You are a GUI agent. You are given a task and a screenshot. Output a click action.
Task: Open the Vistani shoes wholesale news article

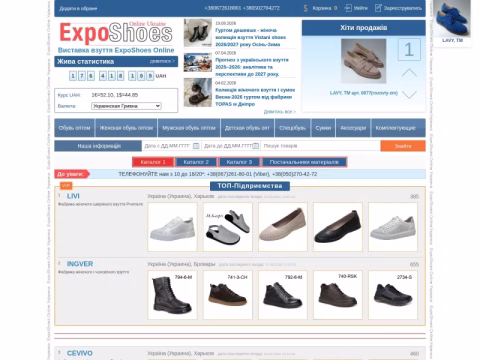(x=250, y=37)
